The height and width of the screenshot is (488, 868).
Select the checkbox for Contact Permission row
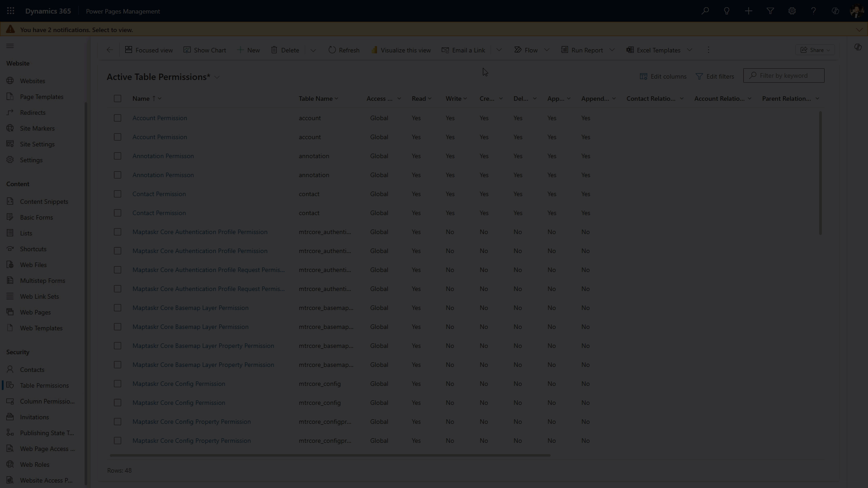(x=118, y=194)
